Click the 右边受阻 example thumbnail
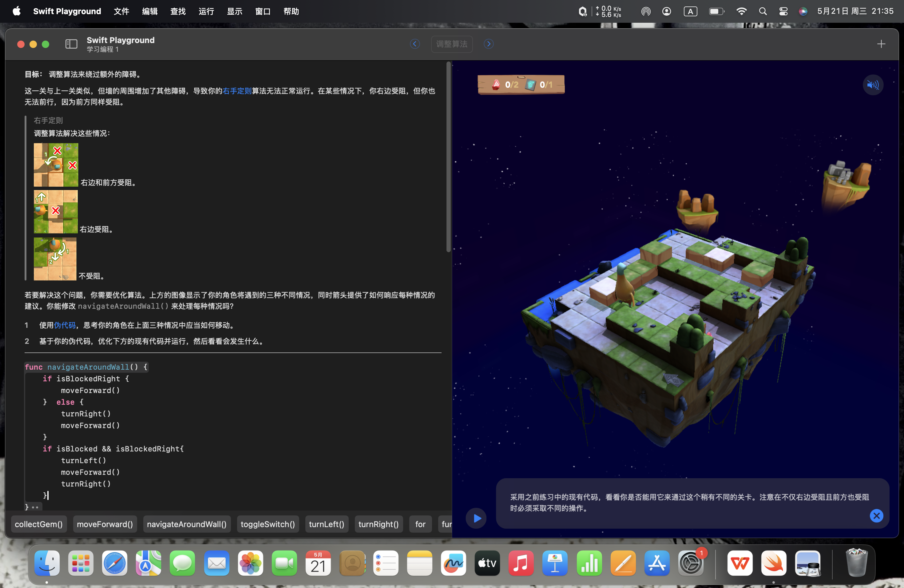The image size is (904, 588). click(56, 212)
